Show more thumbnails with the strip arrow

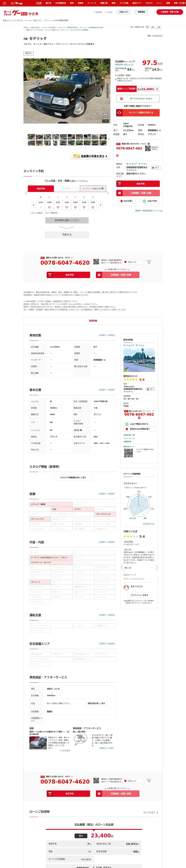point(108,139)
